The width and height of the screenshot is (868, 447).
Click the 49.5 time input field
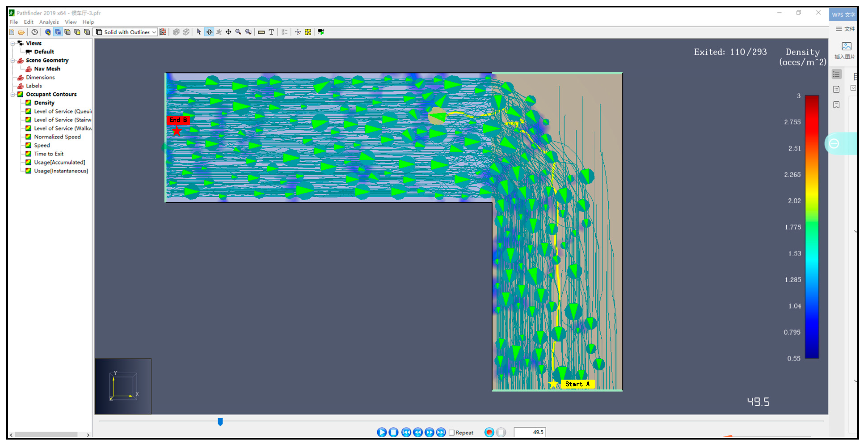[x=530, y=432]
